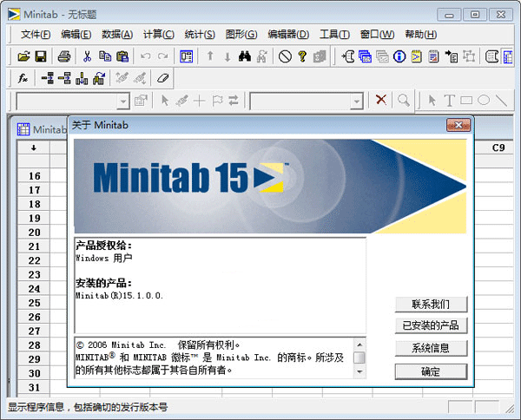Click the Cut scissors icon
Image resolution: width=521 pixels, height=420 pixels.
(87, 56)
